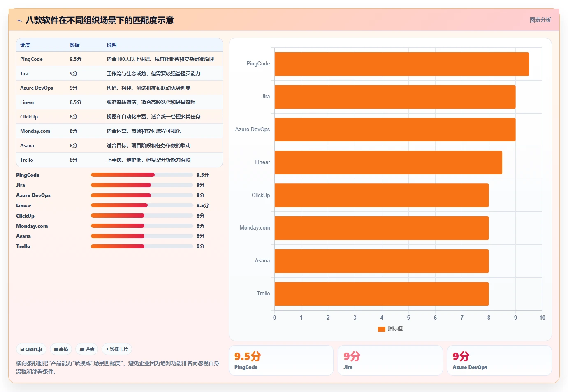Image resolution: width=568 pixels, height=392 pixels.
Task: Click the orange 指标值 legend swatch
Action: coord(381,329)
